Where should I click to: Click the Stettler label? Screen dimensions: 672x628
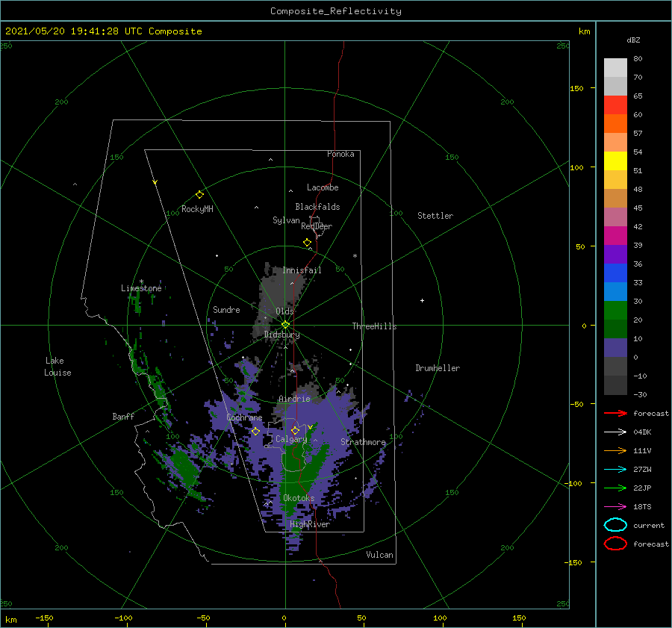(x=435, y=216)
